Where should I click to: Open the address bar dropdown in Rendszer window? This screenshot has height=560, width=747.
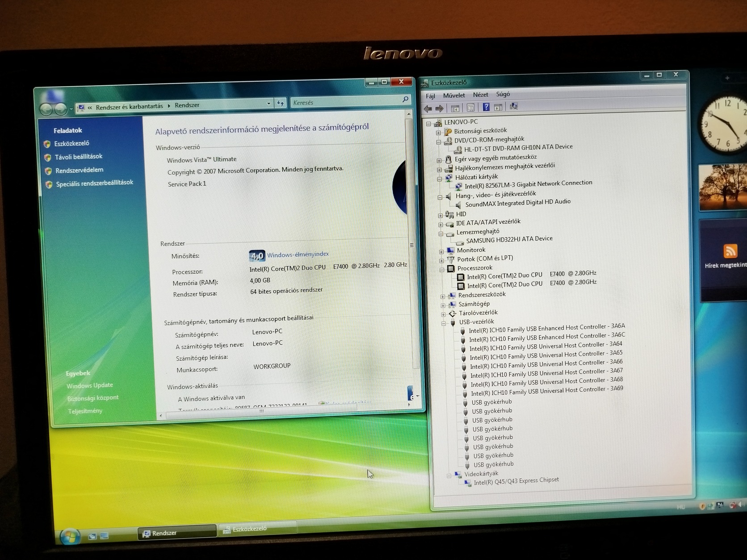[x=269, y=103]
